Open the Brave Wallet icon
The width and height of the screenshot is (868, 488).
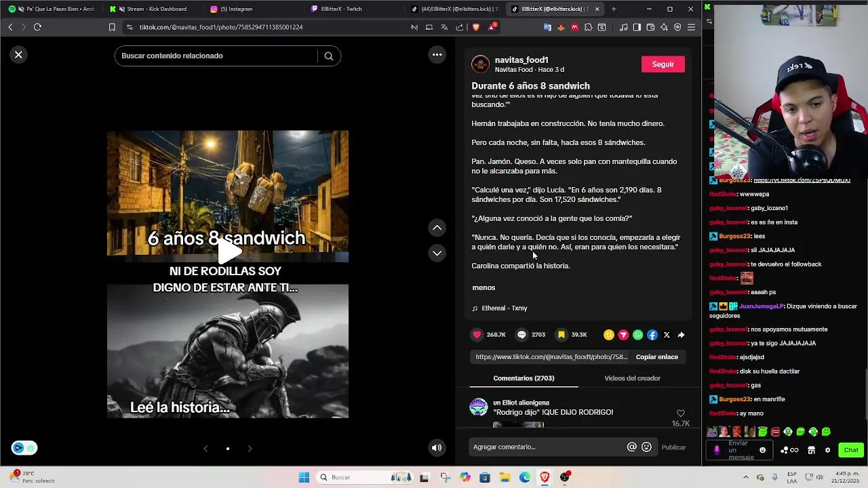[x=650, y=27]
